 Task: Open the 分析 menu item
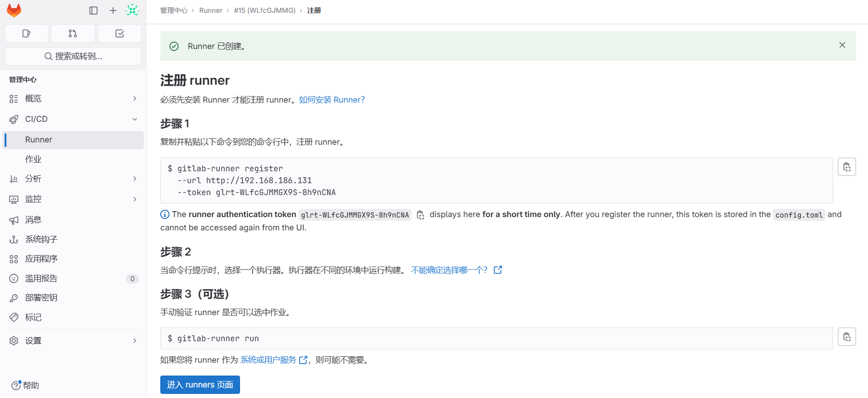pos(73,179)
